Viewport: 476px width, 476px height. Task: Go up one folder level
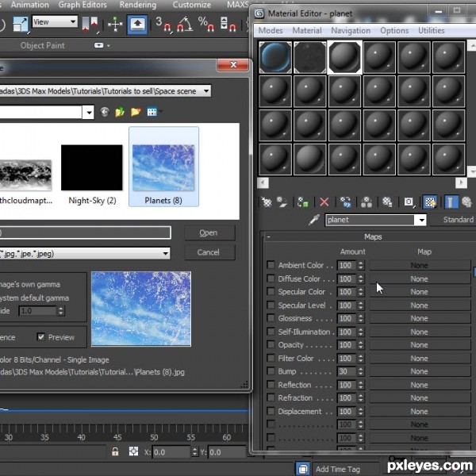click(x=120, y=113)
